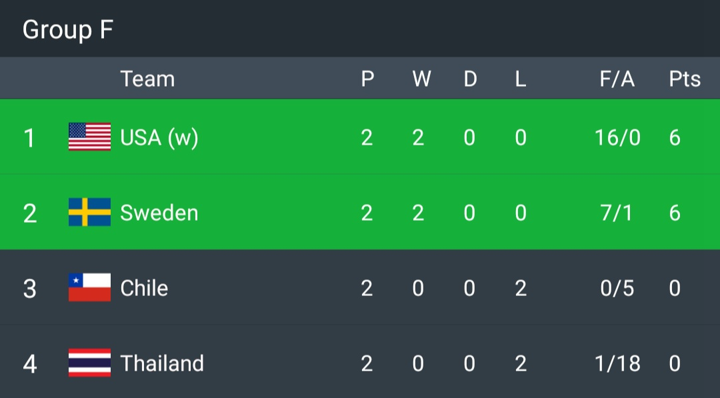Click the D column header
720x398 pixels.
point(470,79)
